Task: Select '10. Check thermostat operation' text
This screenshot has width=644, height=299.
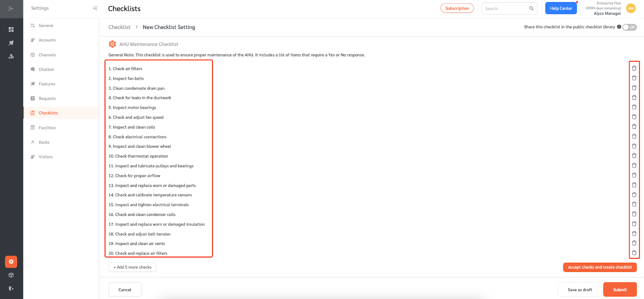Action: [138, 156]
